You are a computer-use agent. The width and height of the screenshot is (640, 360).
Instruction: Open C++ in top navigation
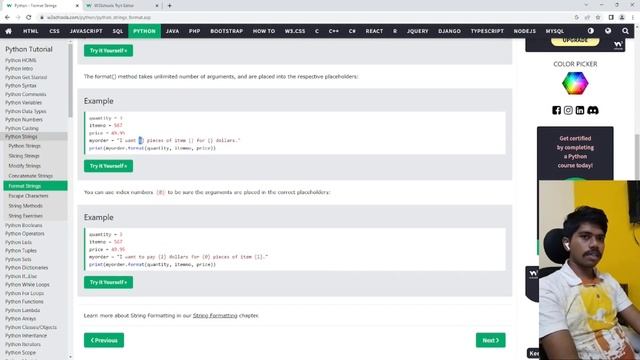[x=333, y=31]
